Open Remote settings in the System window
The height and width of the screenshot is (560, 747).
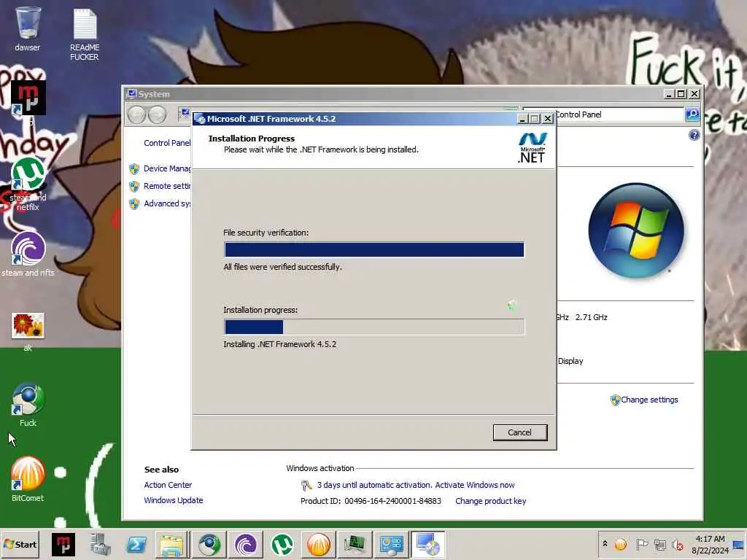click(167, 186)
